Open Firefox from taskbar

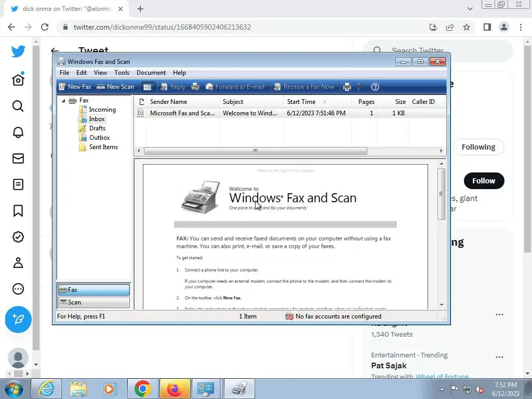point(175,389)
